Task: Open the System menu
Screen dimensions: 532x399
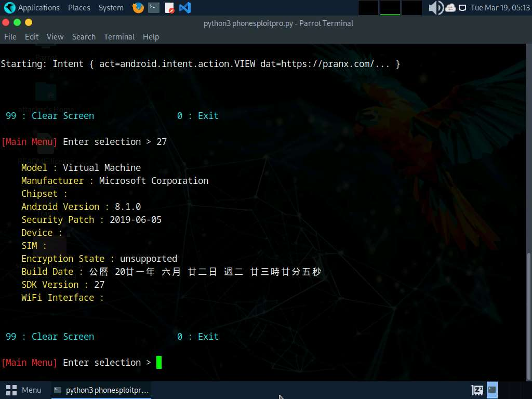Action: tap(111, 8)
